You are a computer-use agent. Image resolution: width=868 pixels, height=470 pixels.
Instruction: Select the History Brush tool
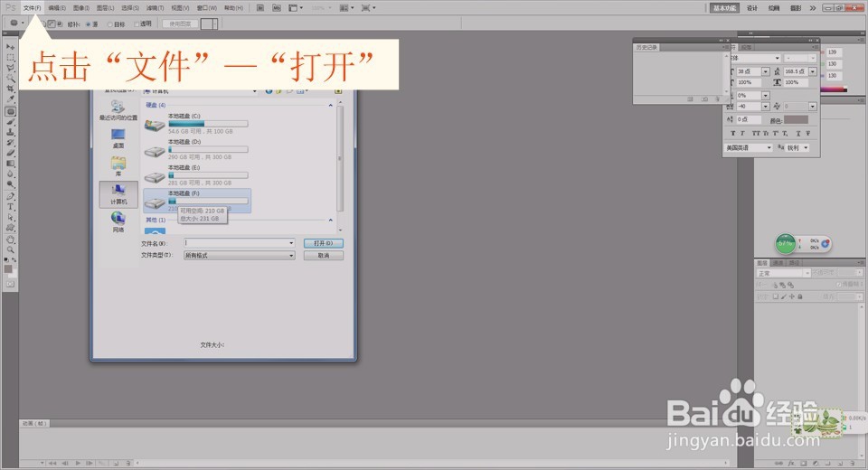tap(10, 143)
